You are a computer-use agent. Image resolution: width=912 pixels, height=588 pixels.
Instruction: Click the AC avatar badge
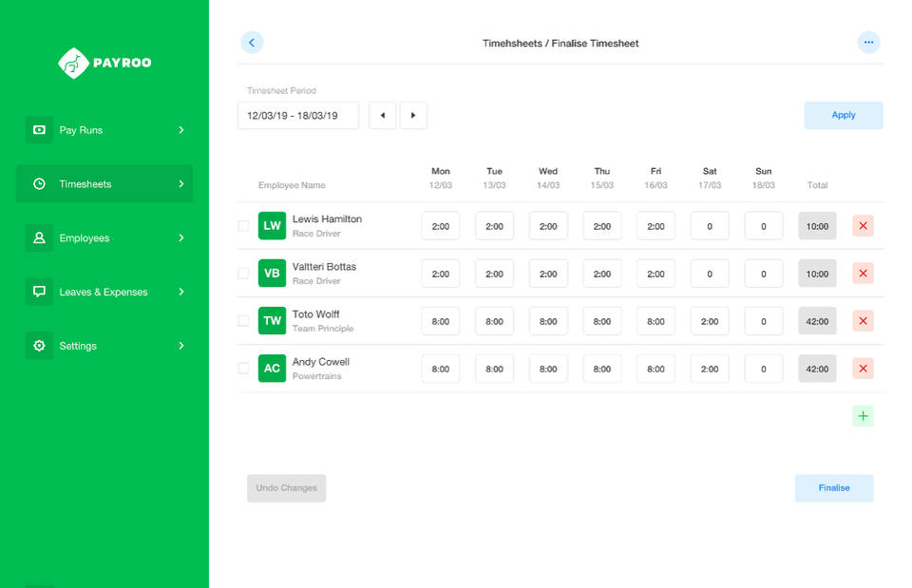coord(273,369)
